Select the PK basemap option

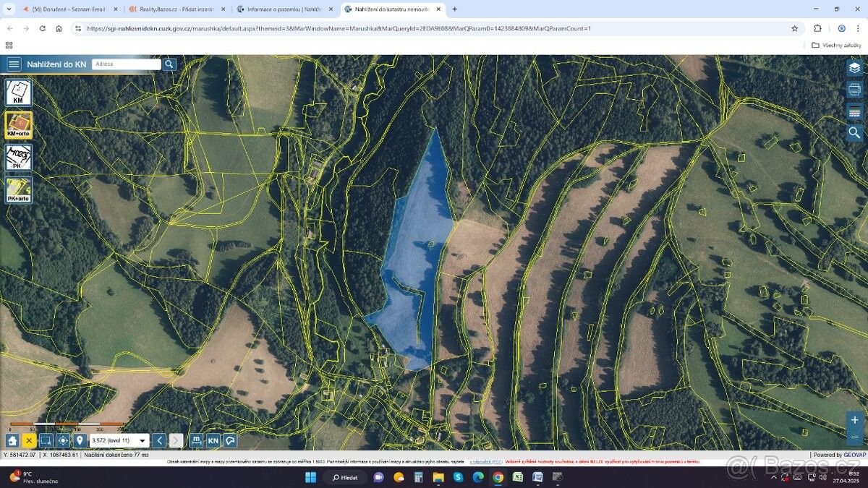point(18,157)
